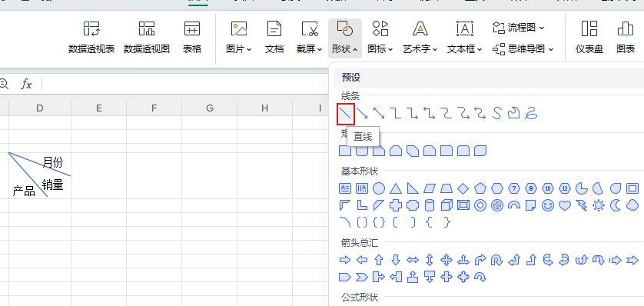Viewport: 644px width, 306px height.
Task: Insert the cloud shape
Action: (632, 205)
